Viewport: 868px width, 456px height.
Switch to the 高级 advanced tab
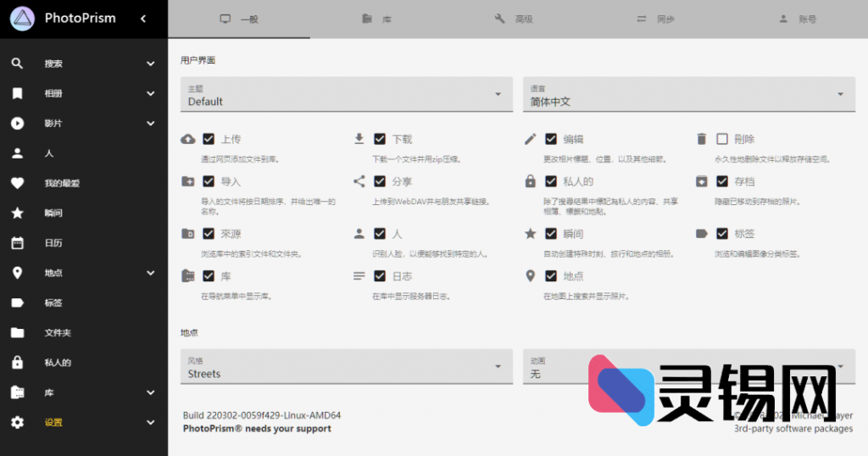coord(514,19)
